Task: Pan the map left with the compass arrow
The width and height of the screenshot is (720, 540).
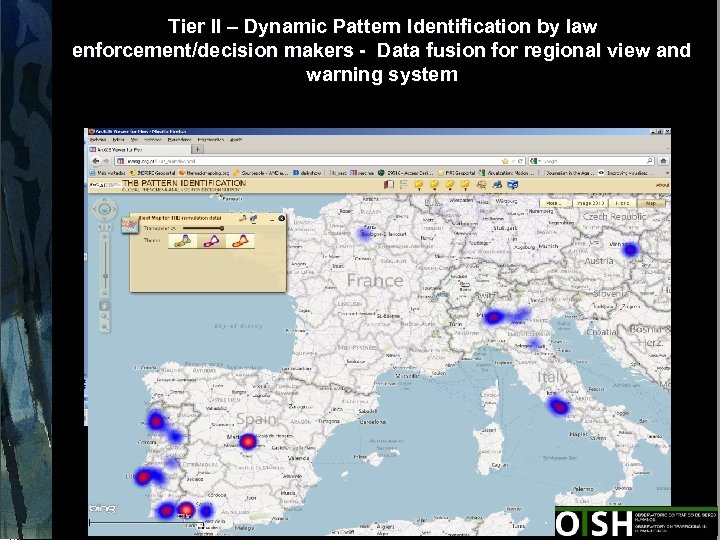Action: coord(95,209)
